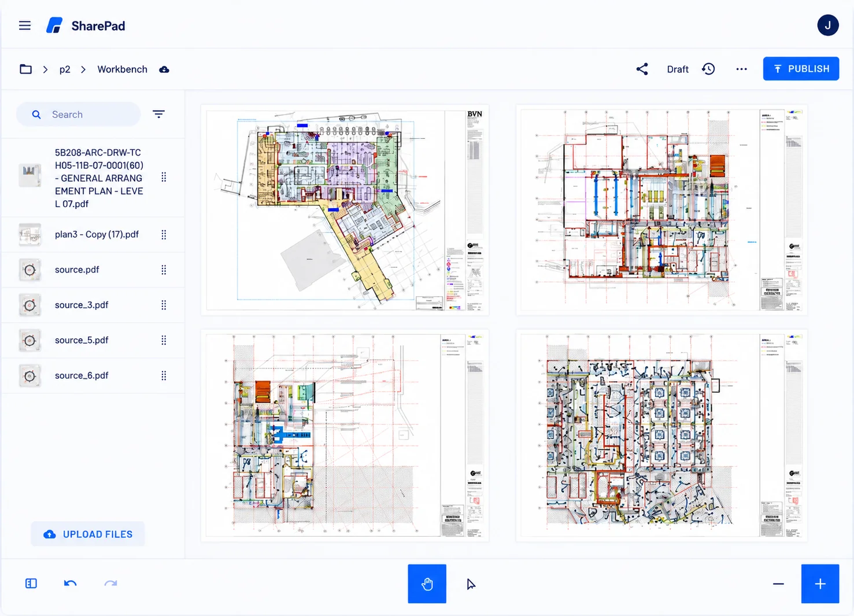854x616 pixels.
Task: Navigate to p2 in the breadcrumb
Action: (x=65, y=69)
